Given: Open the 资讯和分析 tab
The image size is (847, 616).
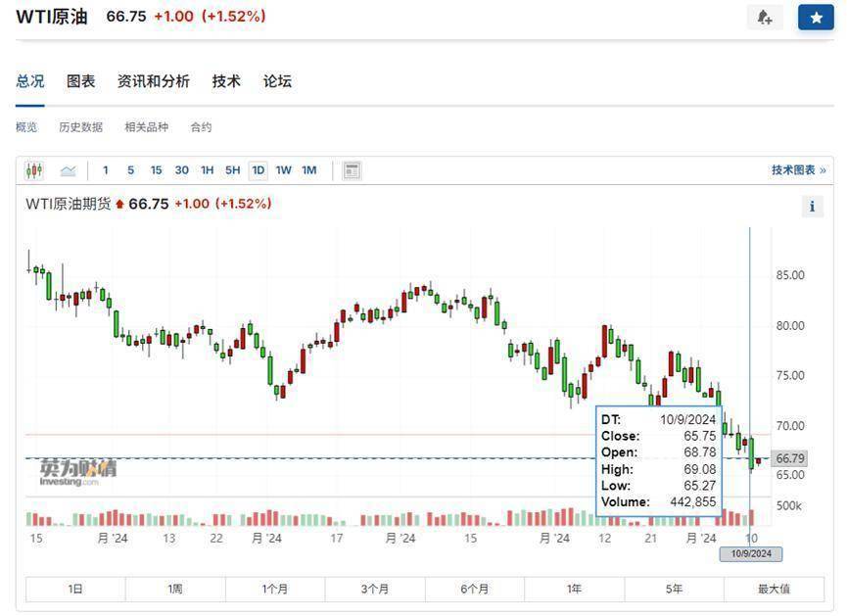Looking at the screenshot, I should (153, 81).
